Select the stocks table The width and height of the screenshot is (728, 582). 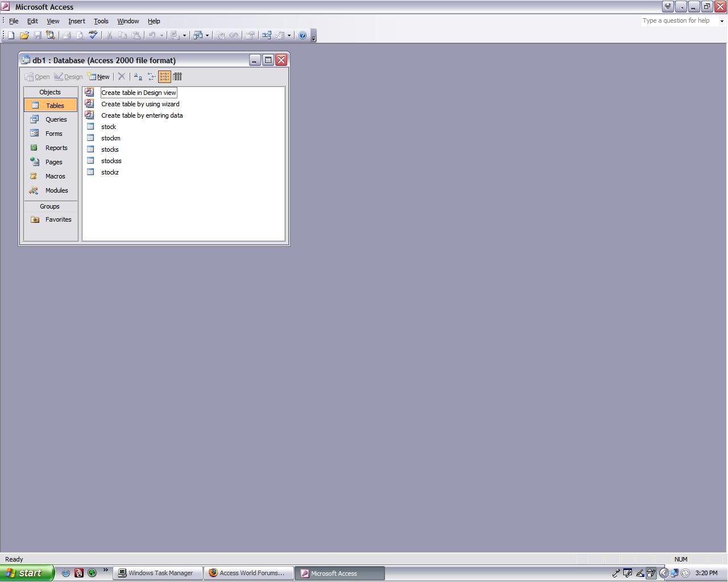(110, 149)
